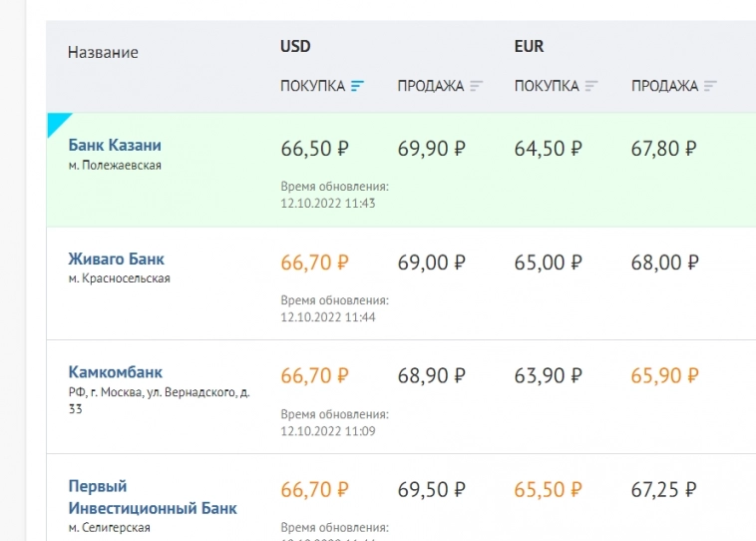The width and height of the screenshot is (756, 541).
Task: Select Камкомбанк EUR sell rate 65,90
Action: [x=665, y=376]
